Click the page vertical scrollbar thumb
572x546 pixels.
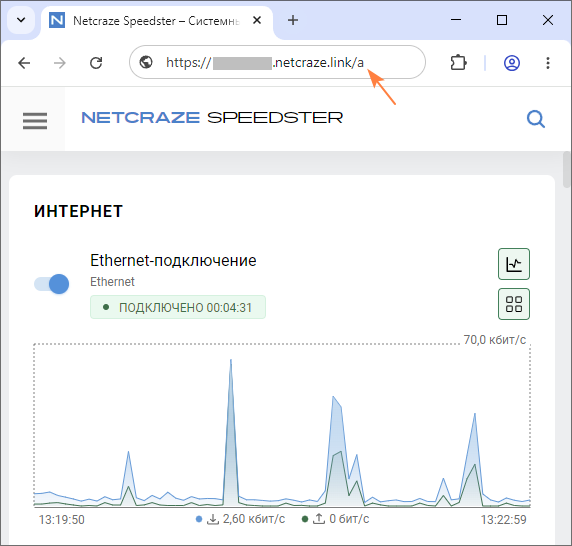point(567,170)
